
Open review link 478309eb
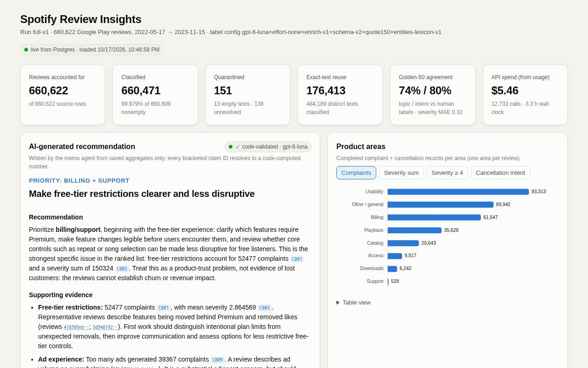[x=76, y=327]
